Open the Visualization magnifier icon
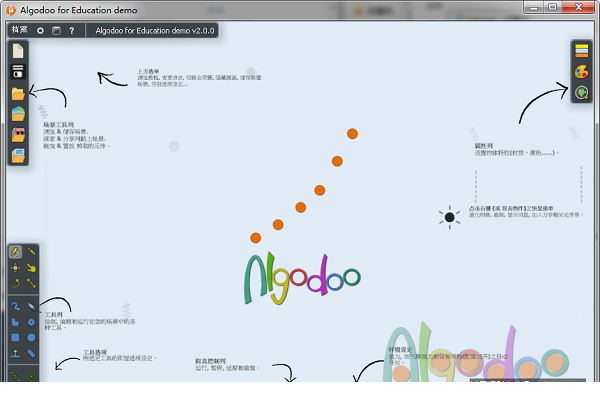600x397 pixels. 582,93
